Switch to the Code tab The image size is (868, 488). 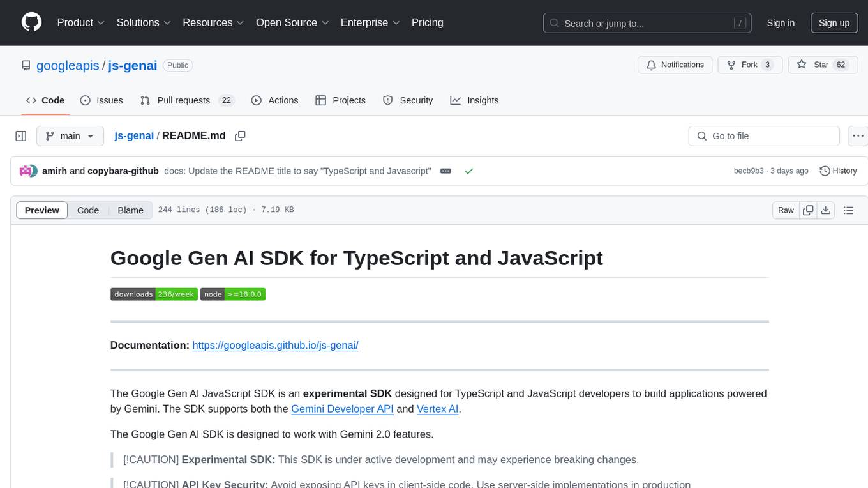45,100
